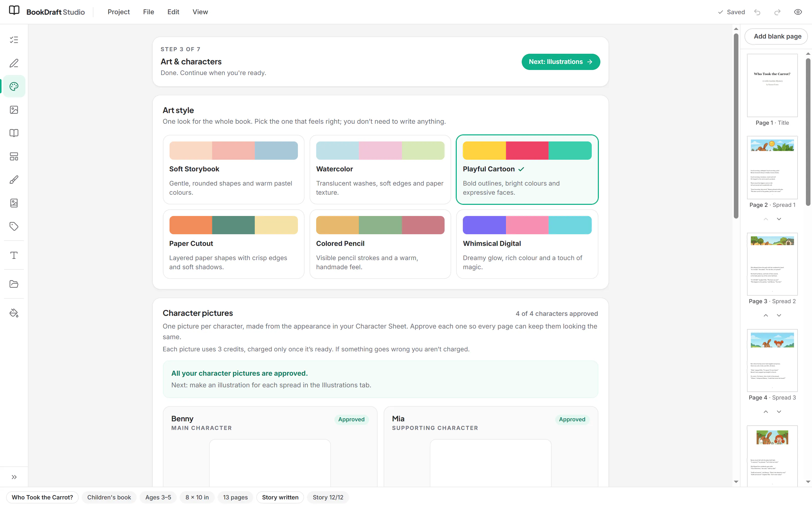812x507 pixels.
Task: Open the image illustrations sidebar icon
Action: [x=14, y=110]
